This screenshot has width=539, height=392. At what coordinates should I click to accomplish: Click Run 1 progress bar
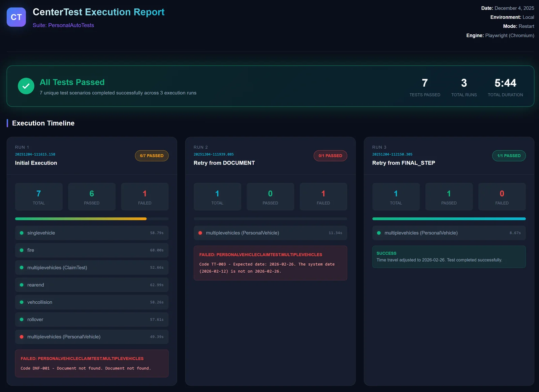(x=92, y=219)
